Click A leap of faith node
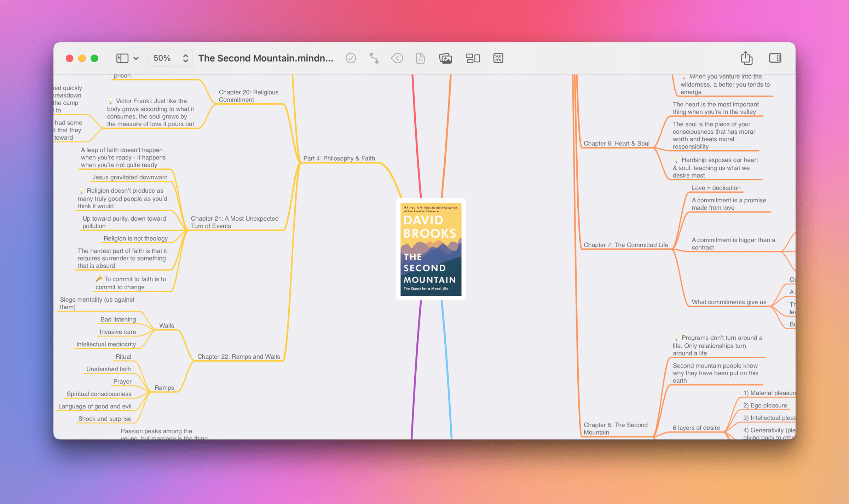The width and height of the screenshot is (849, 504). point(123,157)
